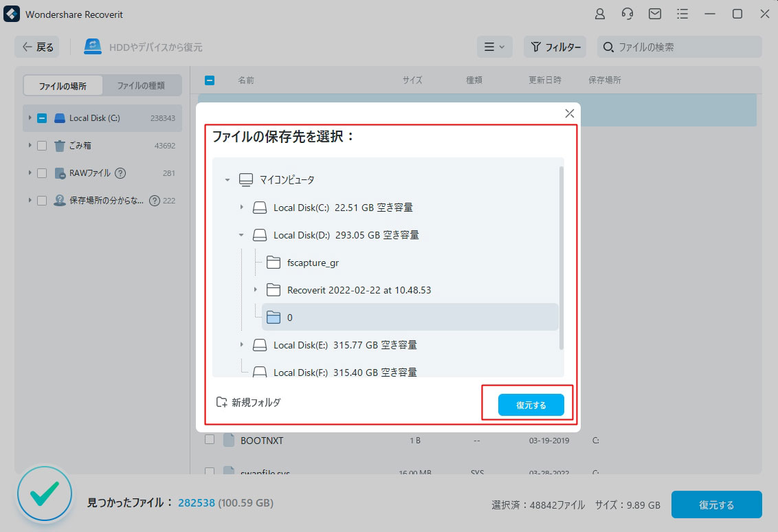Toggle the select-all checkbox in header

(210, 80)
